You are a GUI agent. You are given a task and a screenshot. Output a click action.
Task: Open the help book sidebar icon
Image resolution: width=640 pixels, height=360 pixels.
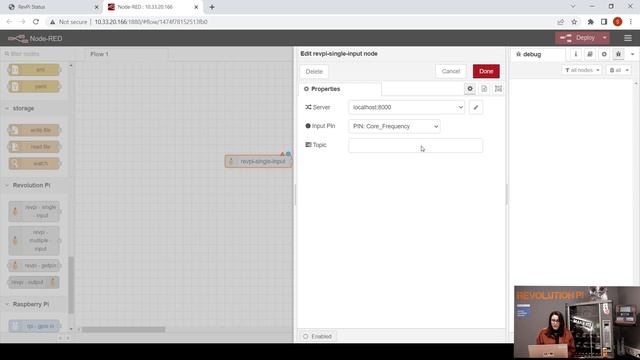(590, 54)
